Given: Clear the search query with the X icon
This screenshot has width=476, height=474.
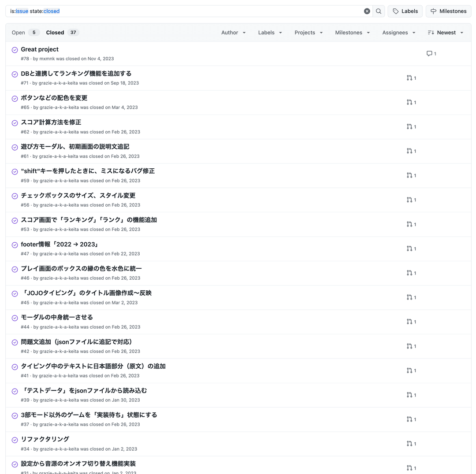Looking at the screenshot, I should [367, 11].
